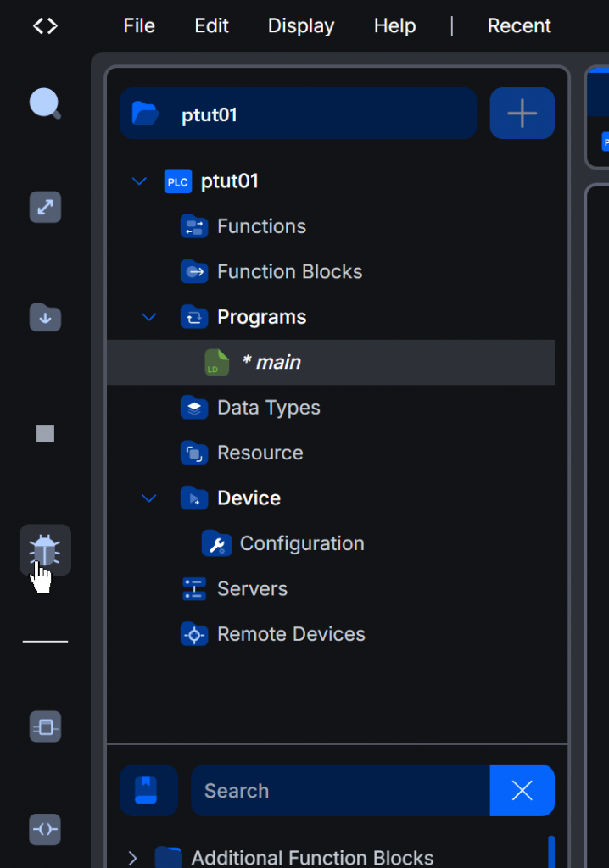Image resolution: width=609 pixels, height=868 pixels.
Task: Open Configuration under Device
Action: click(301, 543)
